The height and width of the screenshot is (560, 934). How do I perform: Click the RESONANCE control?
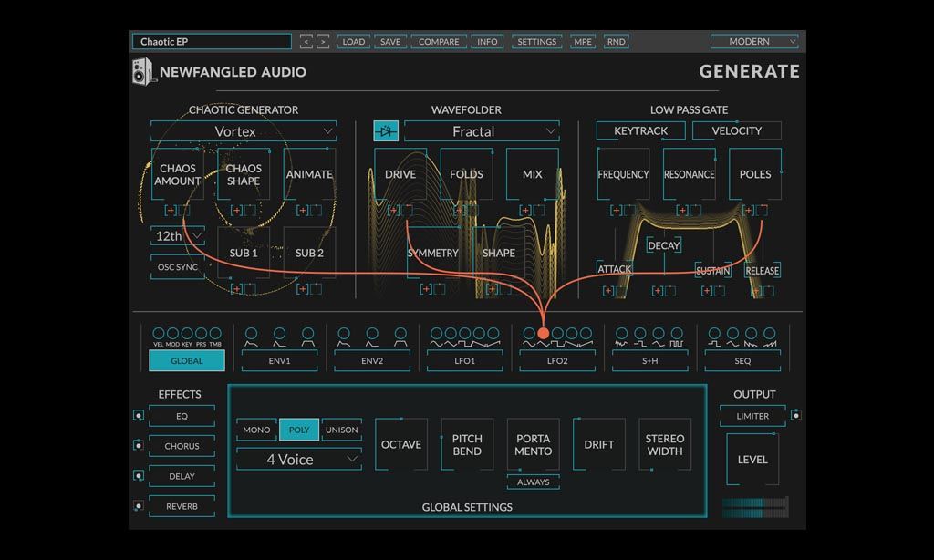(690, 174)
